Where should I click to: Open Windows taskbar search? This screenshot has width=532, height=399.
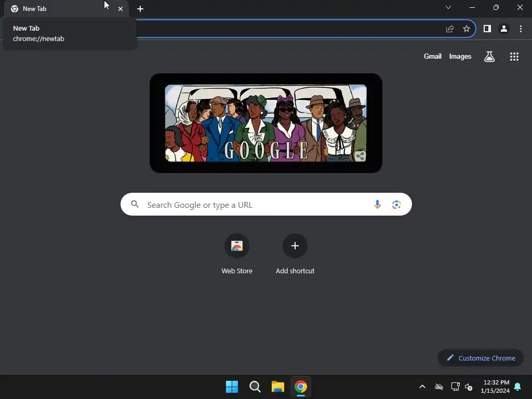(x=255, y=387)
